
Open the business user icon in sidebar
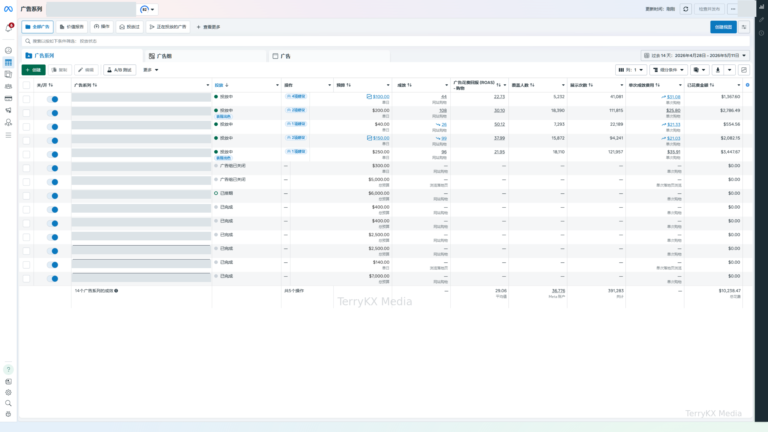click(8, 122)
